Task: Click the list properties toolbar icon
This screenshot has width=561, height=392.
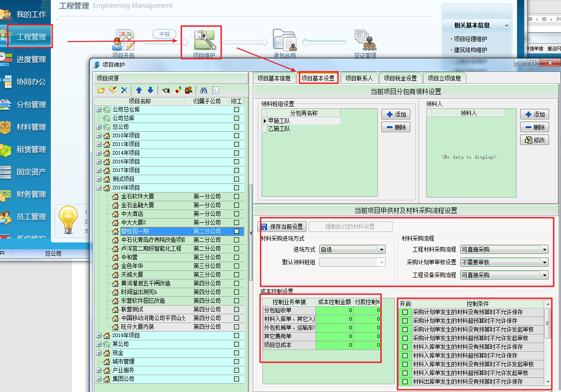Action: tap(215, 90)
